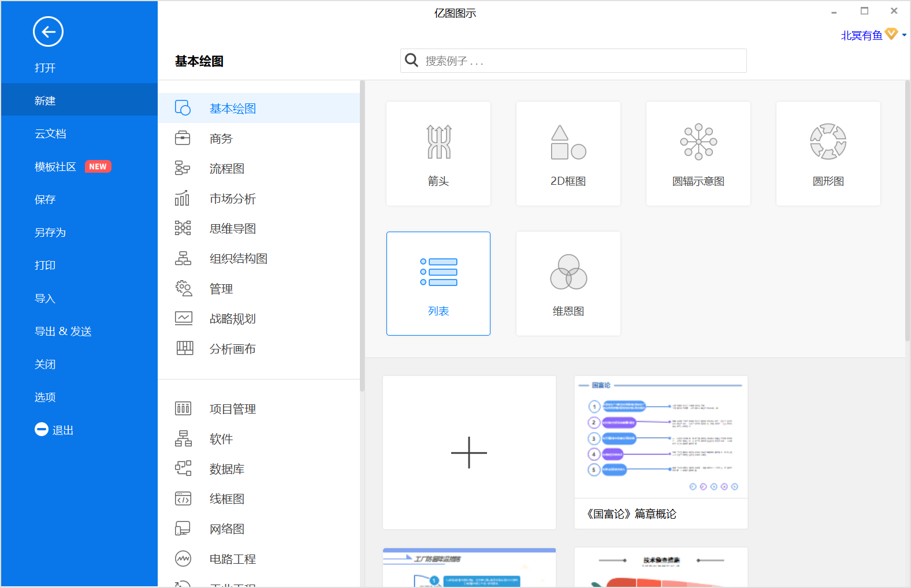
Task: Pick the 列表 list template icon
Action: (x=438, y=272)
